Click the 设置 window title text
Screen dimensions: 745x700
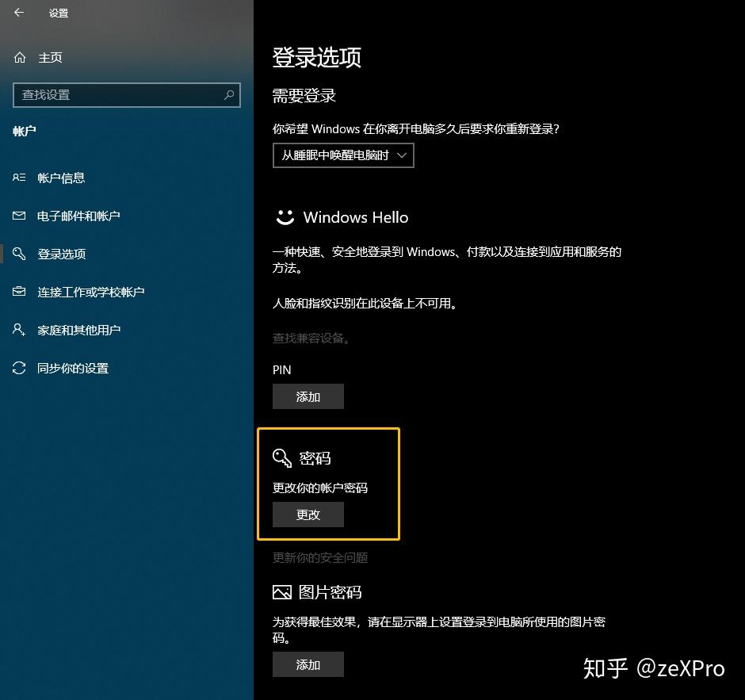59,13
